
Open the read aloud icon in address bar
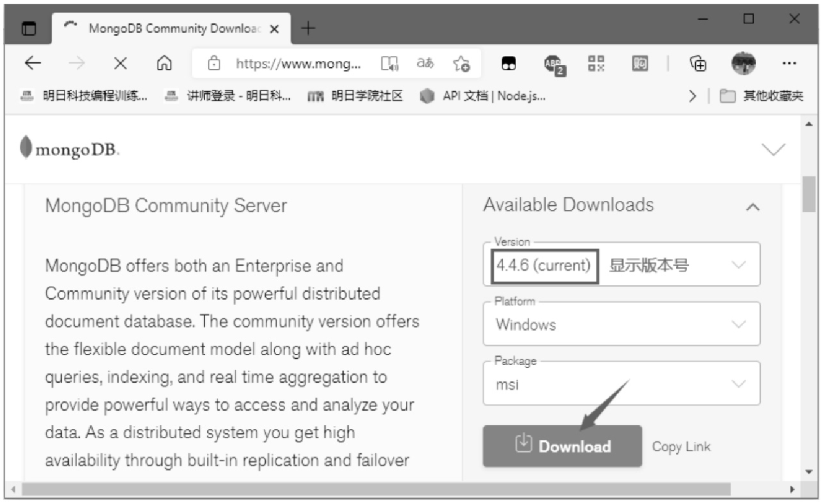point(389,63)
